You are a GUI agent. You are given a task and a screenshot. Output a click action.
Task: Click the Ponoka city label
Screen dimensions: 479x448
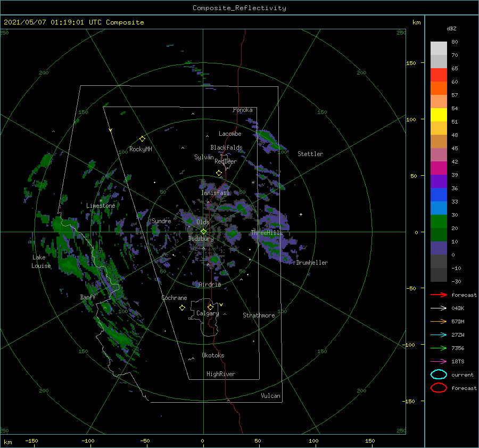[x=243, y=110]
